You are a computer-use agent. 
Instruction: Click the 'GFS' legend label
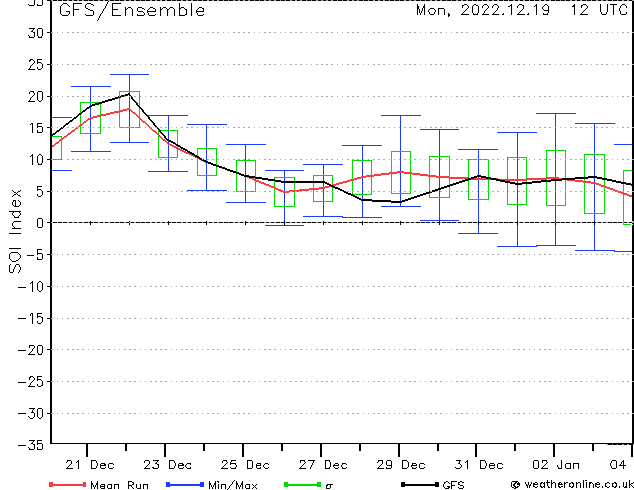(x=453, y=485)
